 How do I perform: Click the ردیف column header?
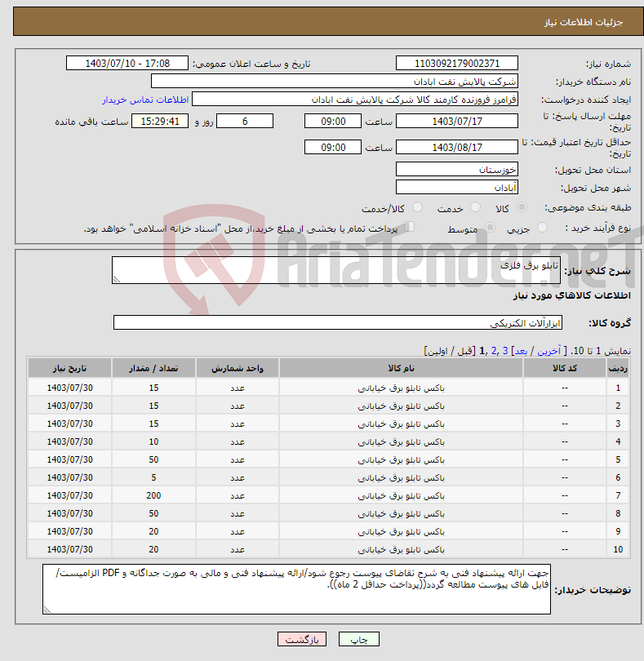(x=618, y=368)
